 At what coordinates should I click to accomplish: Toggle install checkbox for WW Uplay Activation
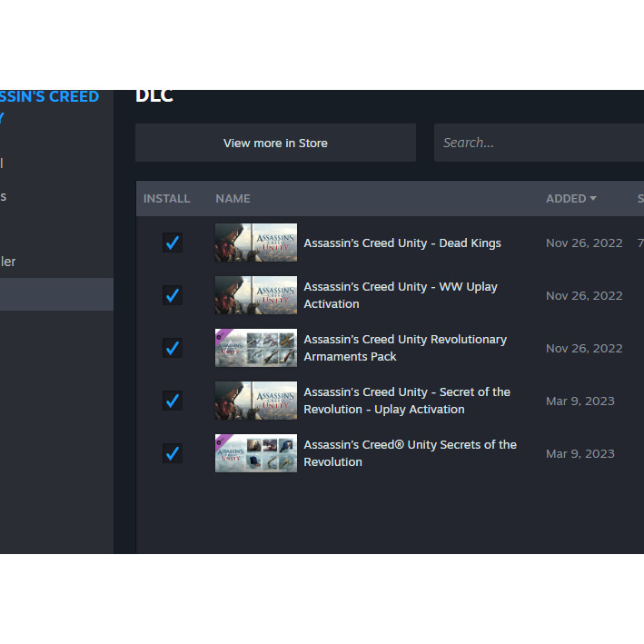pyautogui.click(x=172, y=295)
